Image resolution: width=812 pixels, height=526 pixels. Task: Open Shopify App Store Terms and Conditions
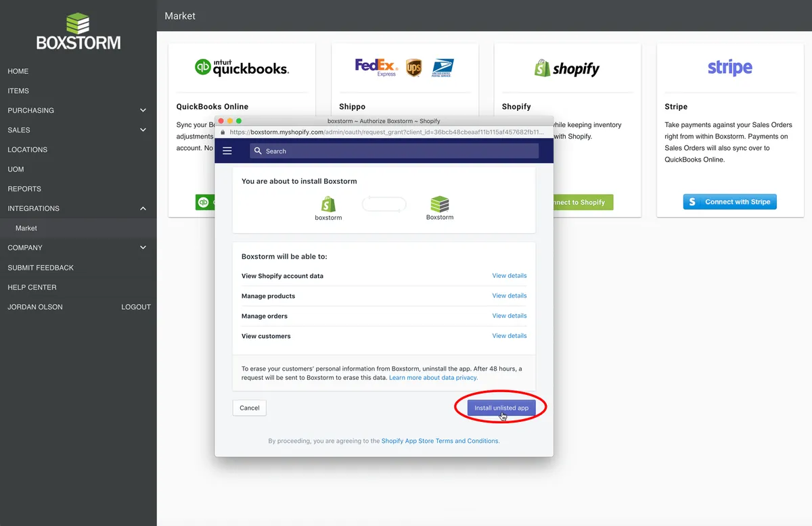coord(440,441)
